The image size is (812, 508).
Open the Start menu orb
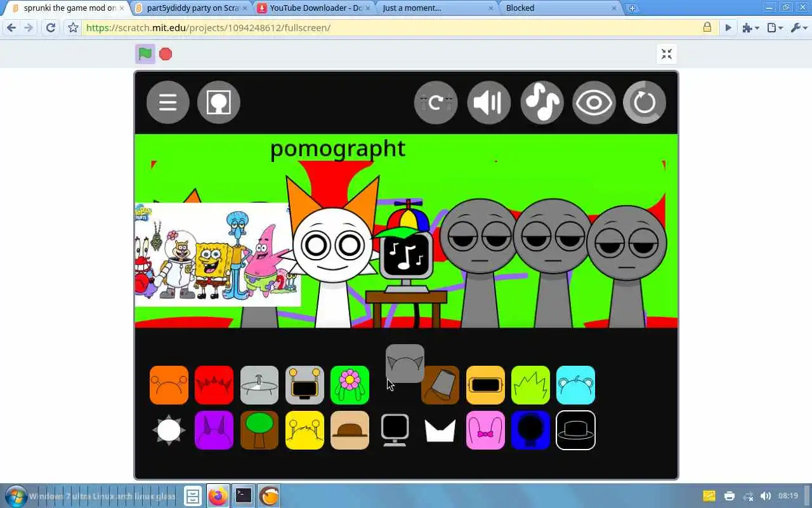click(x=16, y=495)
